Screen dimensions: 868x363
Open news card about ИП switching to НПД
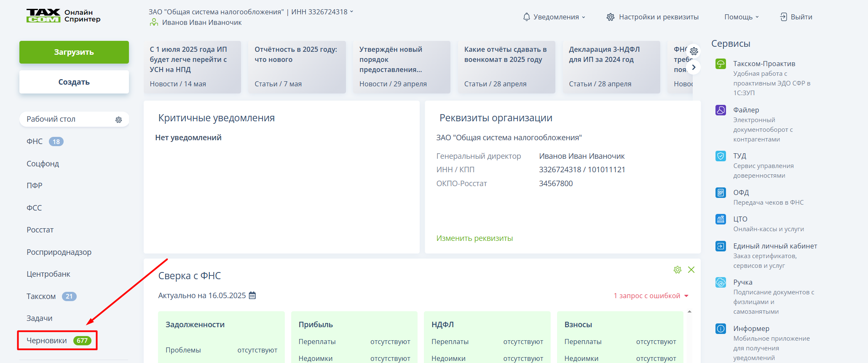pyautogui.click(x=192, y=67)
